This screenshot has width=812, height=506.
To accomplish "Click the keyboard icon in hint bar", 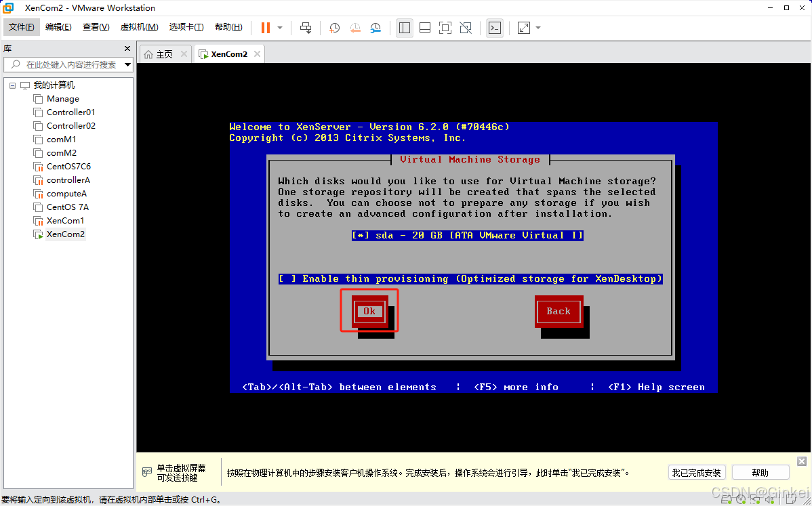I will [x=147, y=472].
